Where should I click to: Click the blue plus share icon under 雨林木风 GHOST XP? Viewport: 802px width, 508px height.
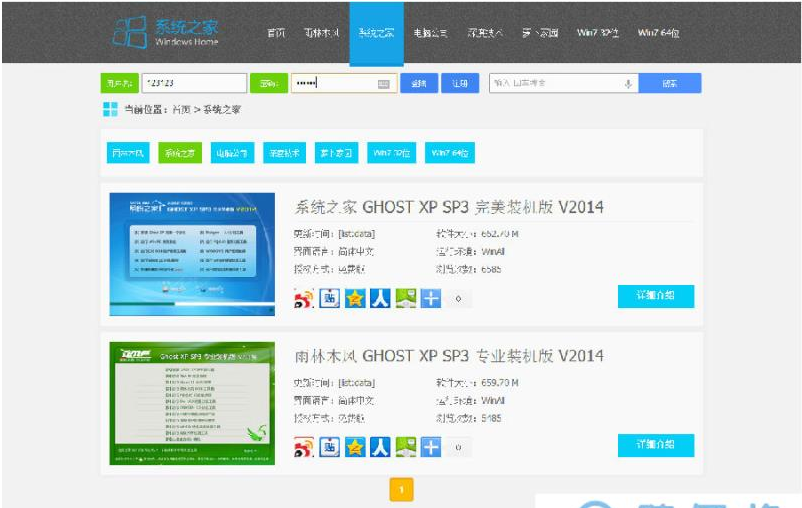coord(431,447)
